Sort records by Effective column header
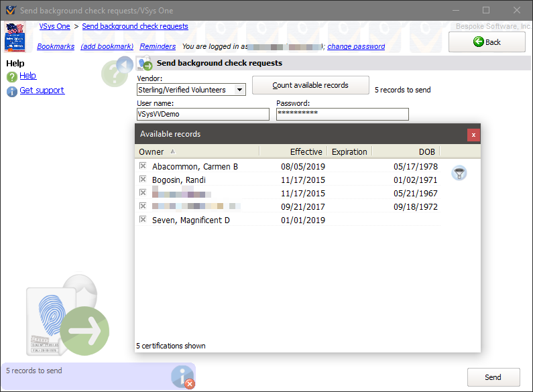533x392 pixels. pyautogui.click(x=306, y=151)
